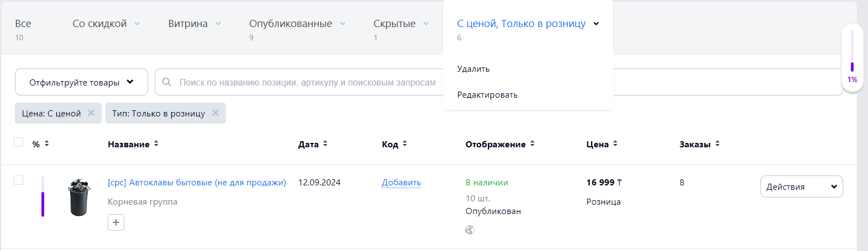Sort by Код column arrows
Screen dimensions: 868x251
pyautogui.click(x=404, y=143)
